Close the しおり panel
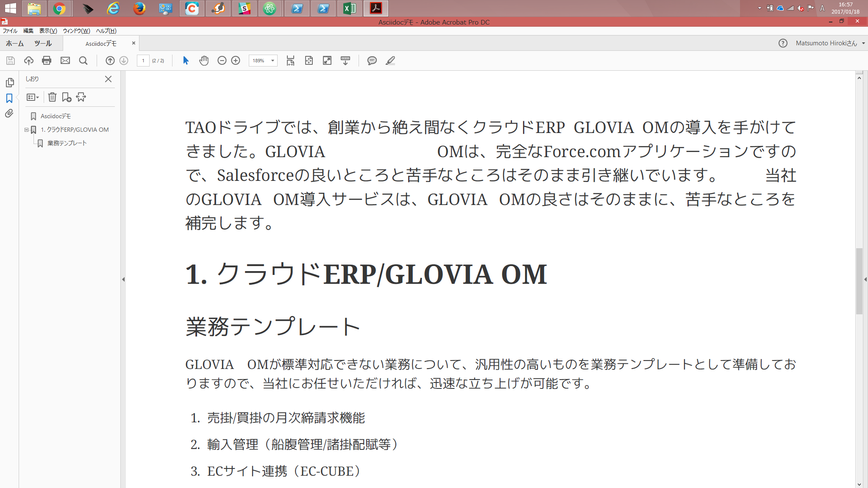Image resolution: width=868 pixels, height=488 pixels. click(x=108, y=79)
